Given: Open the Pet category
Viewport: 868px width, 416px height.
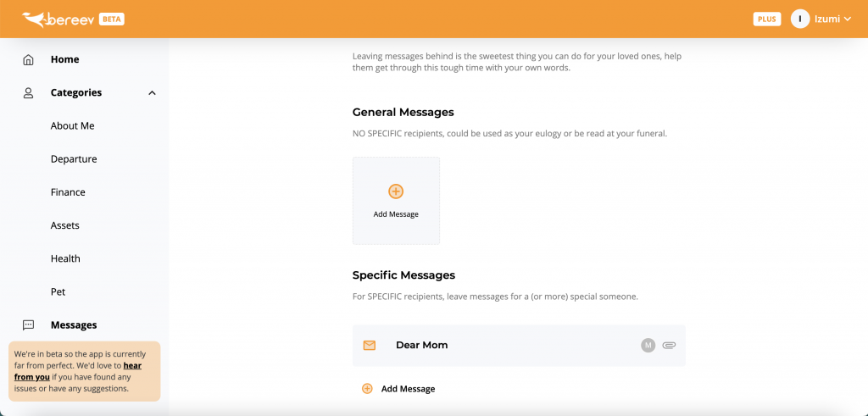Looking at the screenshot, I should pos(58,291).
